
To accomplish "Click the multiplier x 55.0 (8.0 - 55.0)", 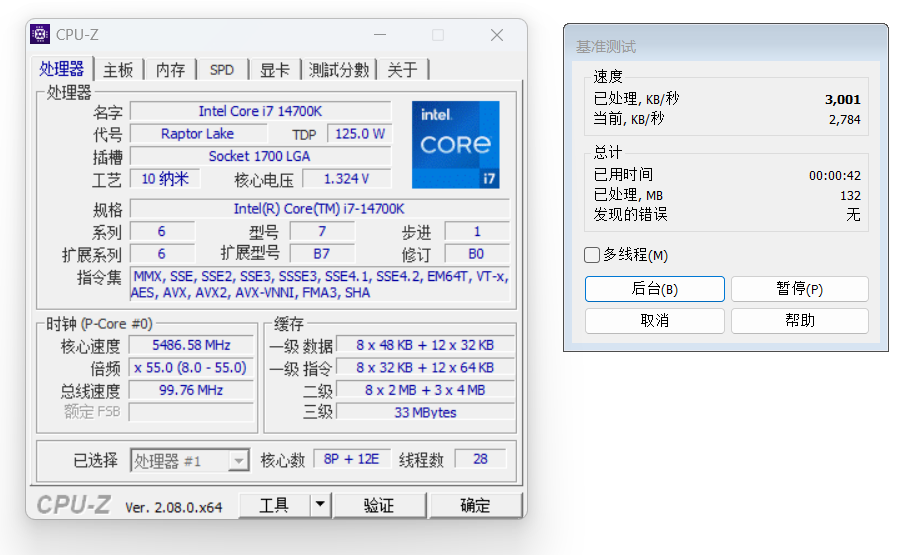I will [191, 368].
